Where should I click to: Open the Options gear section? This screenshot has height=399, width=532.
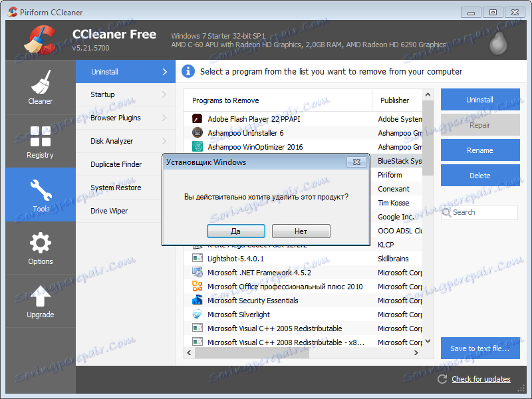tap(41, 248)
